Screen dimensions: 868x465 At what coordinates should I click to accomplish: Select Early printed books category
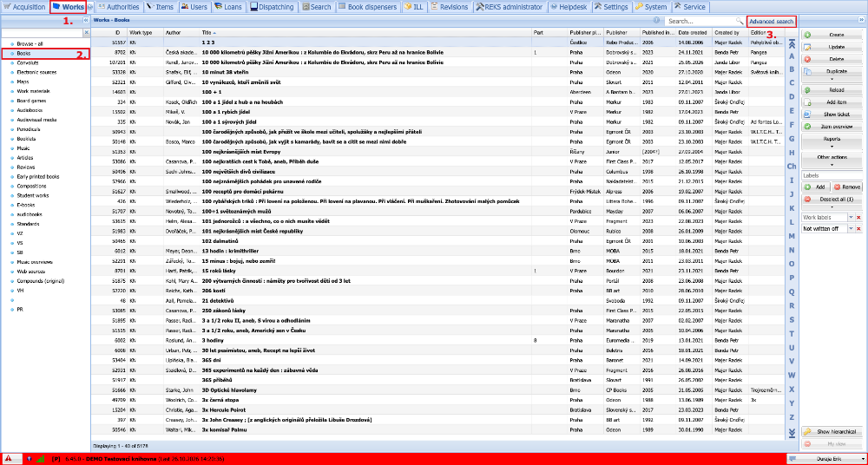37,177
